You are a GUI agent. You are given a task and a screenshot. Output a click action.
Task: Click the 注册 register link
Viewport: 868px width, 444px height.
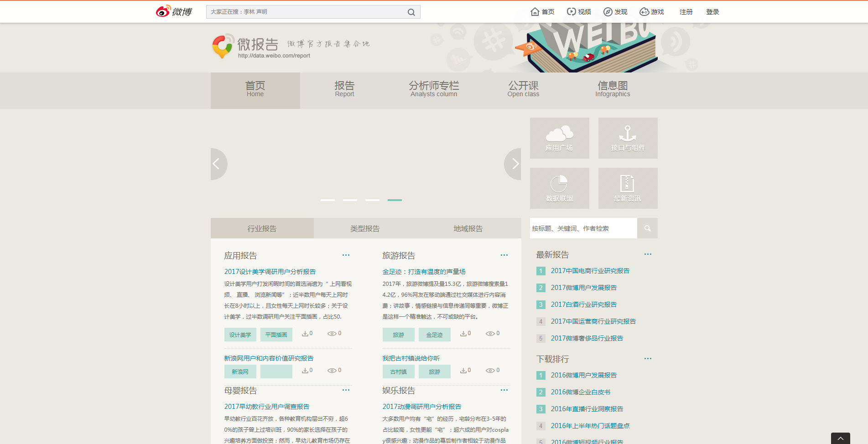tap(686, 12)
